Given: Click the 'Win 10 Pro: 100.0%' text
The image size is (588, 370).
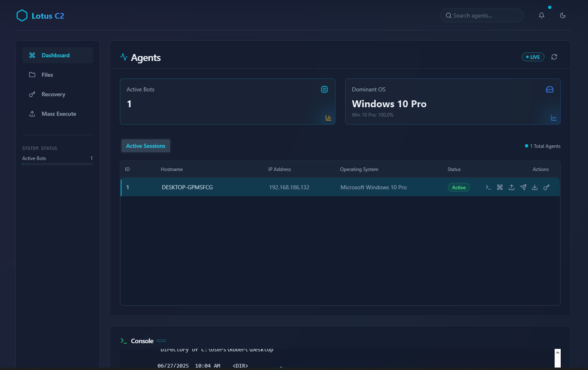Looking at the screenshot, I should tap(373, 115).
